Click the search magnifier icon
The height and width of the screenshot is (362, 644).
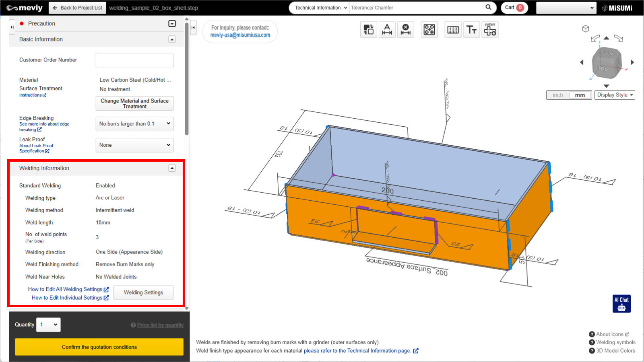(x=488, y=7)
